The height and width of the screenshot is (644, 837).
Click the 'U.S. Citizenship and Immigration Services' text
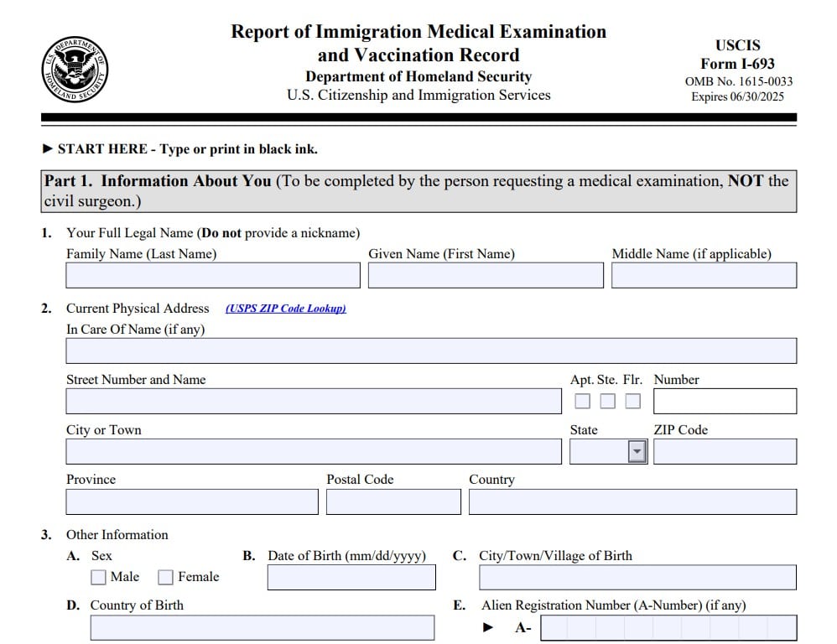pos(418,95)
